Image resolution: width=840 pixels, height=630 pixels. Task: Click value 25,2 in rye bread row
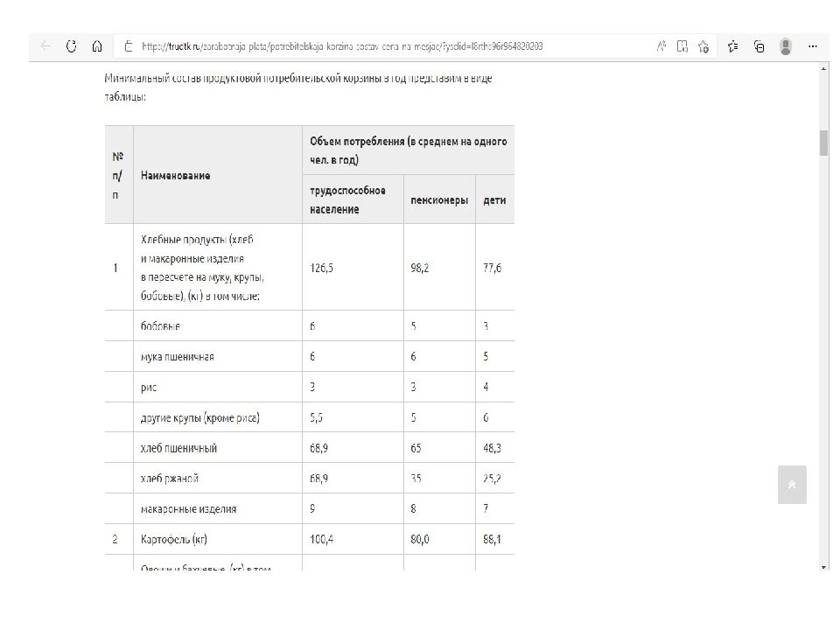pyautogui.click(x=493, y=479)
